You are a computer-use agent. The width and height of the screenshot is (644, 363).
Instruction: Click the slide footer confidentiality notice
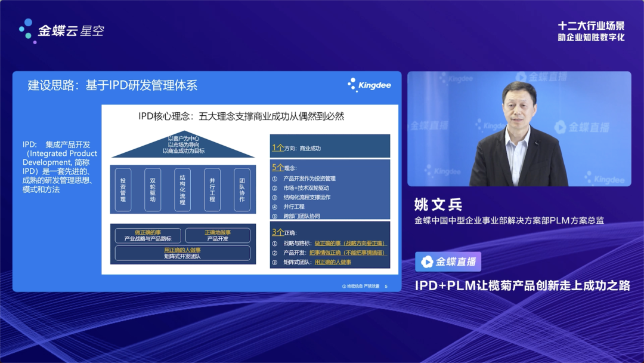click(x=361, y=286)
